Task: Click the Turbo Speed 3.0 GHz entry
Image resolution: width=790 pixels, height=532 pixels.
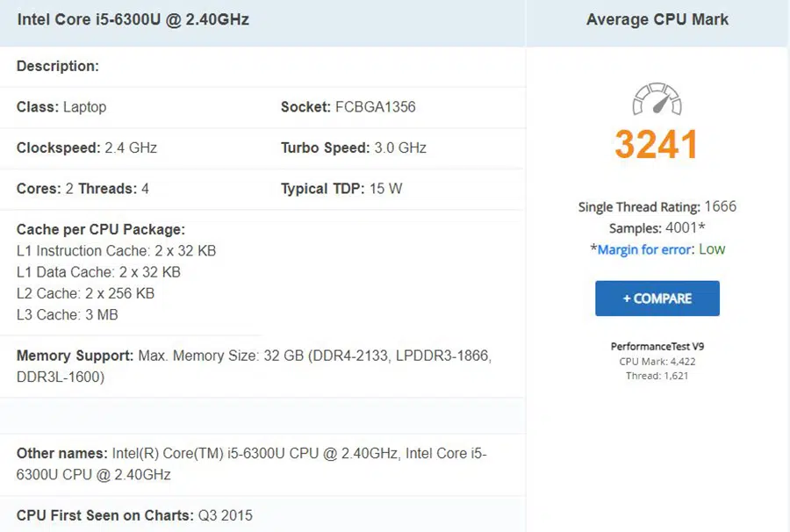Action: pyautogui.click(x=354, y=147)
